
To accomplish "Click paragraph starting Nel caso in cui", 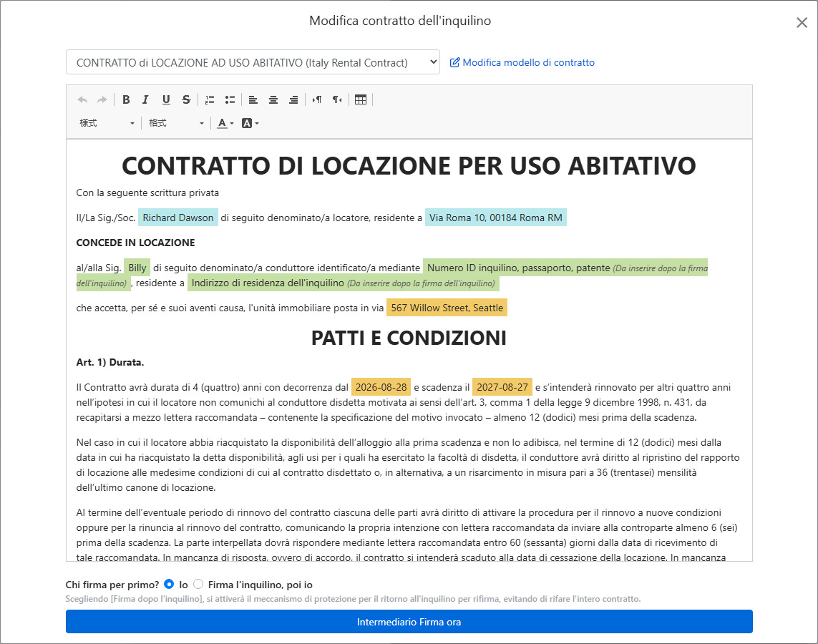I will [408, 464].
